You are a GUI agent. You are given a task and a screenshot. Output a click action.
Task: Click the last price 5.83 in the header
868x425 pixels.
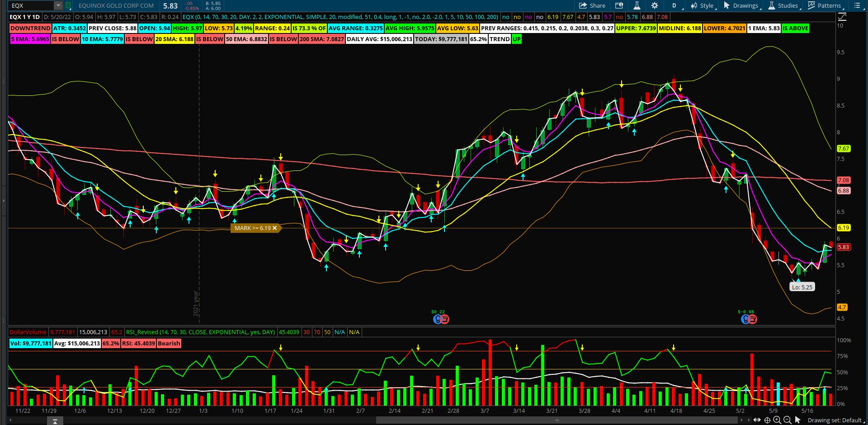(170, 6)
